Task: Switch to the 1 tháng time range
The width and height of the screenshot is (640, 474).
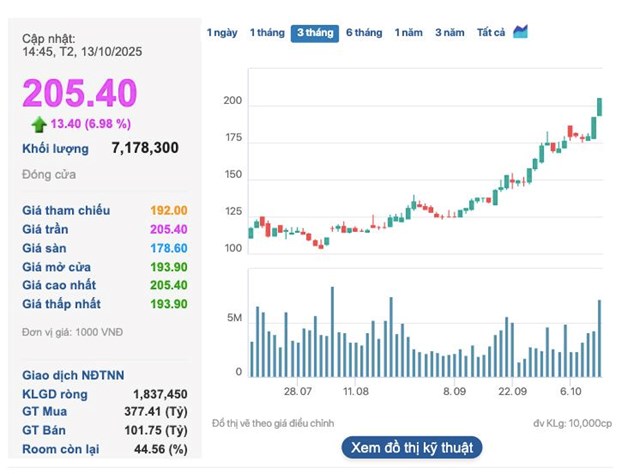Action: [x=266, y=33]
